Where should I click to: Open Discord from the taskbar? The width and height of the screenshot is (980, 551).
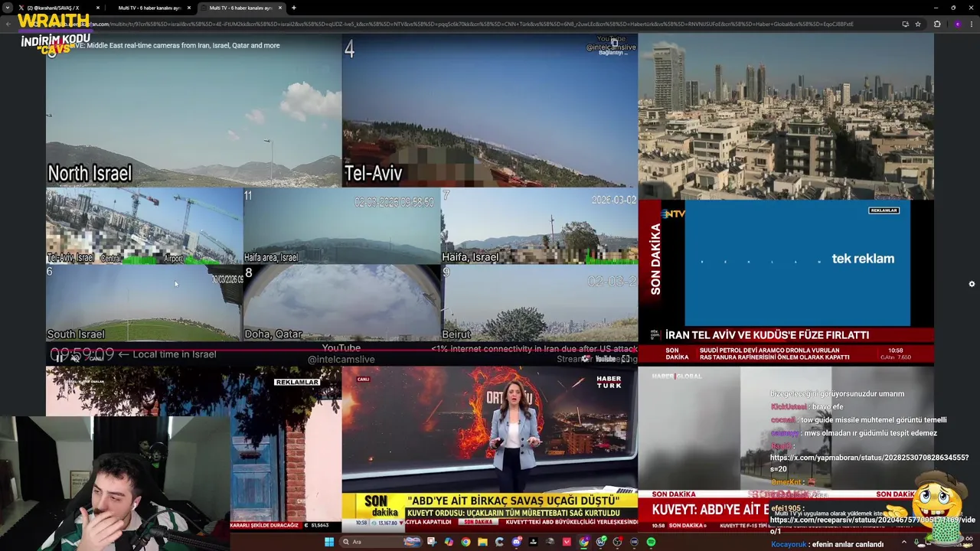(x=517, y=542)
